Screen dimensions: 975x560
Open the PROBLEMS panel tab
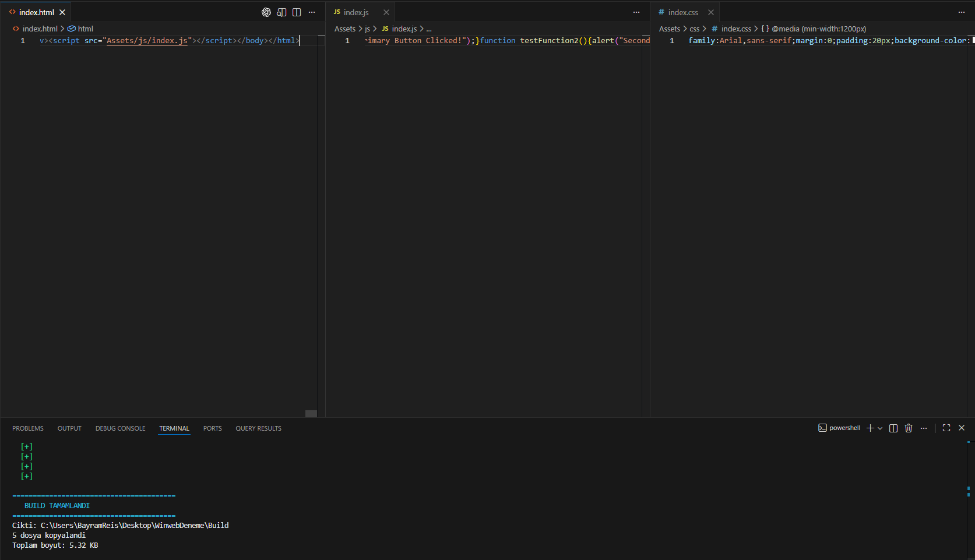pyautogui.click(x=28, y=428)
